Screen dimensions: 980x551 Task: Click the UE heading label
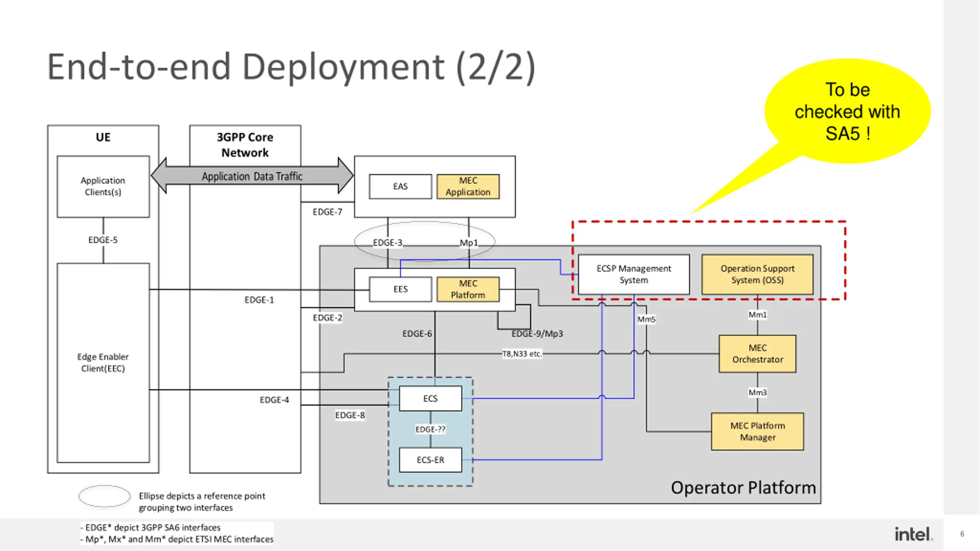[x=103, y=137]
